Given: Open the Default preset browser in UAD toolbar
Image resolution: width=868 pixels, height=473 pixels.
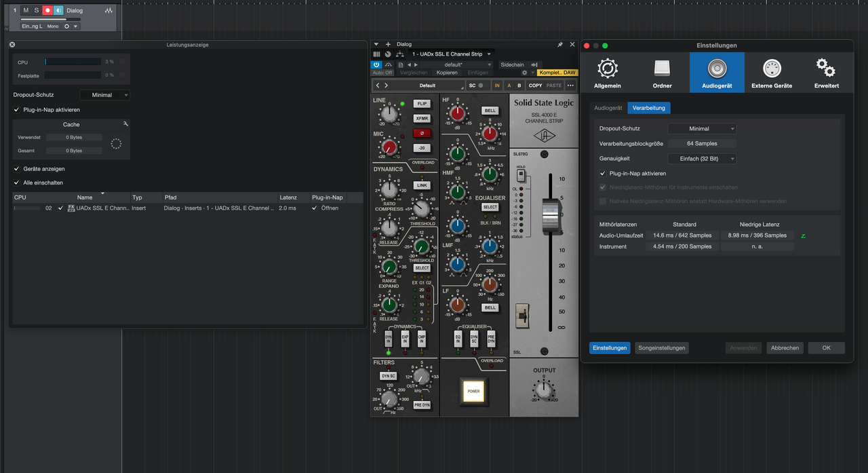Looking at the screenshot, I should point(428,86).
